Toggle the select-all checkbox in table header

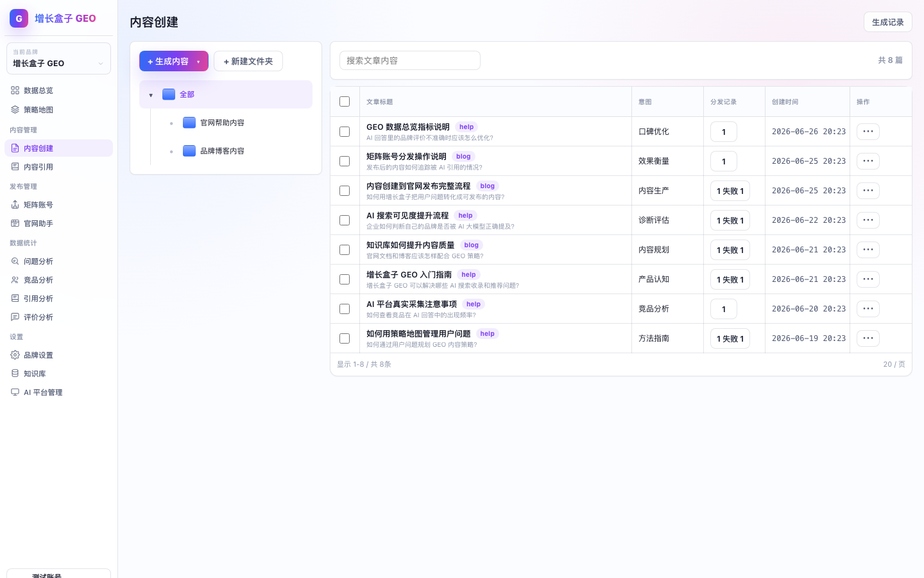pyautogui.click(x=345, y=101)
